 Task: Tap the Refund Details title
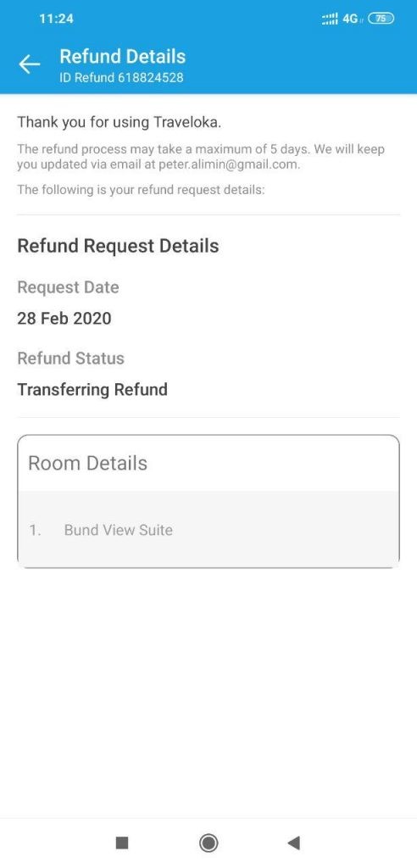point(122,57)
